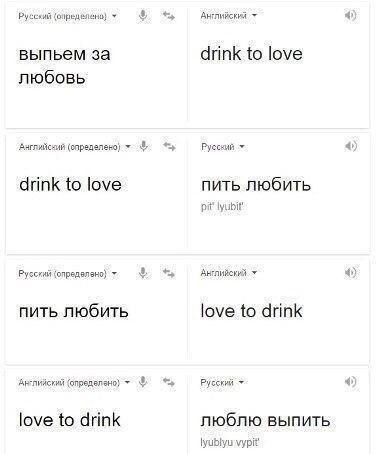Play audio for 'пить любить' translation output
This screenshot has width=378, height=454.
351,146
